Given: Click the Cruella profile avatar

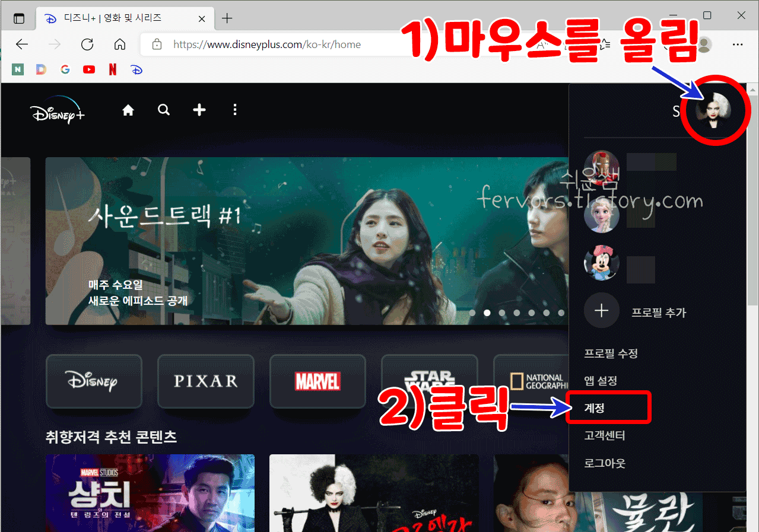Looking at the screenshot, I should [x=714, y=110].
